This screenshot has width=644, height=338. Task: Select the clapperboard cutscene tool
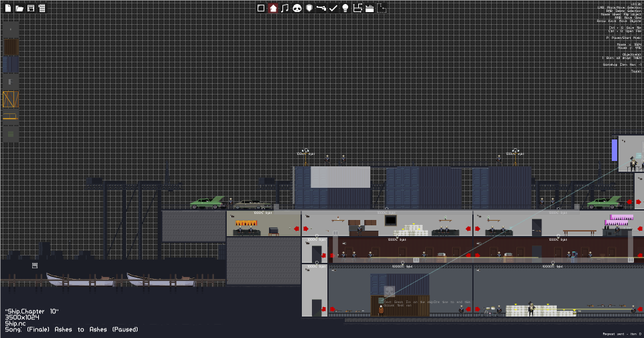(x=370, y=8)
